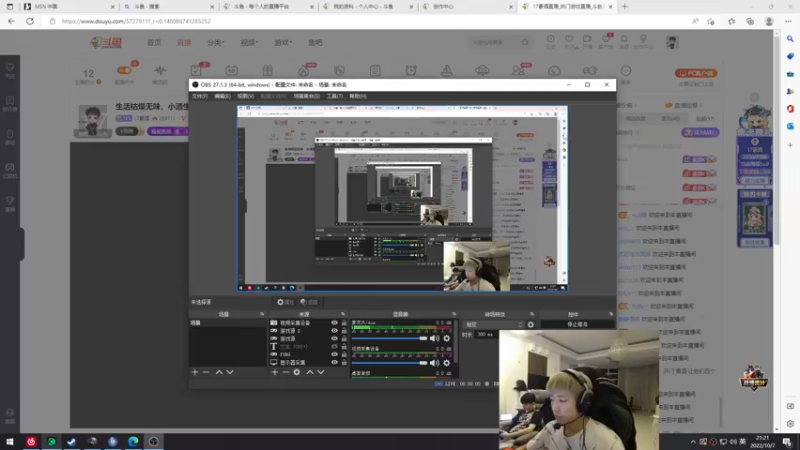Open the more (ellipsis) icon in Douyu toolbar
Viewport: 800px width, 450px height.
[626, 71]
